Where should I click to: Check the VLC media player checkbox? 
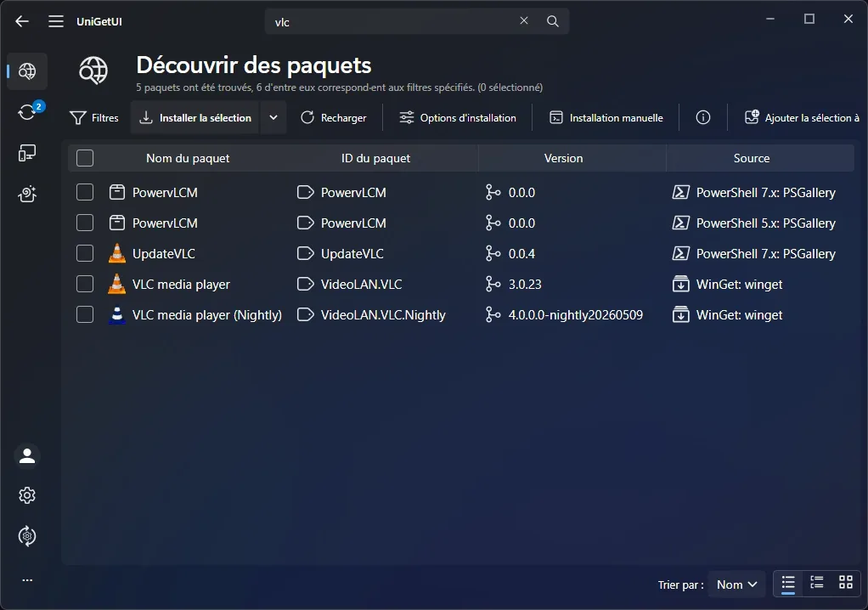click(85, 284)
